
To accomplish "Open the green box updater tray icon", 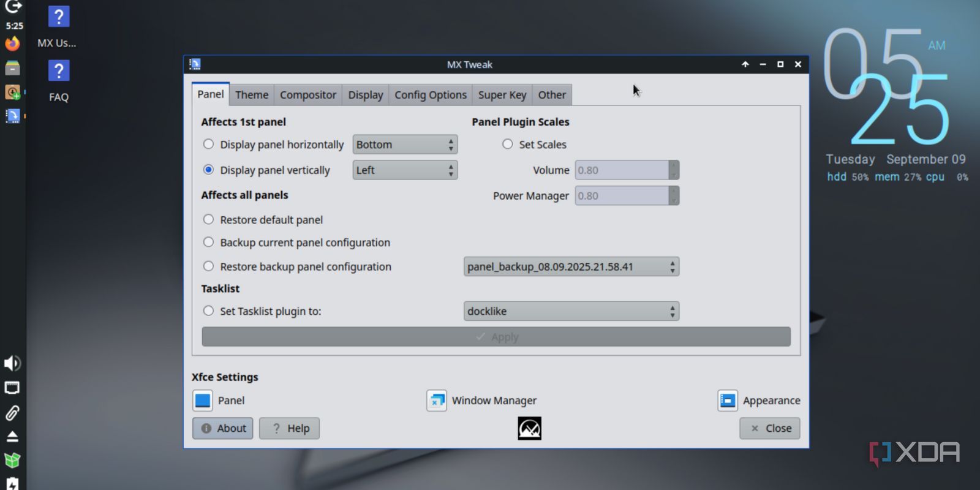I will click(12, 460).
